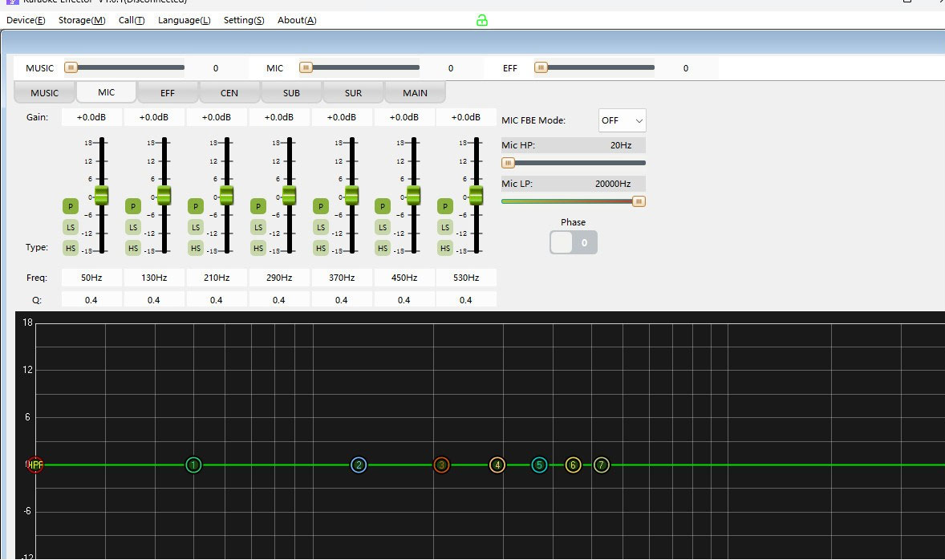Viewport: 945px width, 560px height.
Task: Click the teal EQ node 5
Action: pos(539,465)
